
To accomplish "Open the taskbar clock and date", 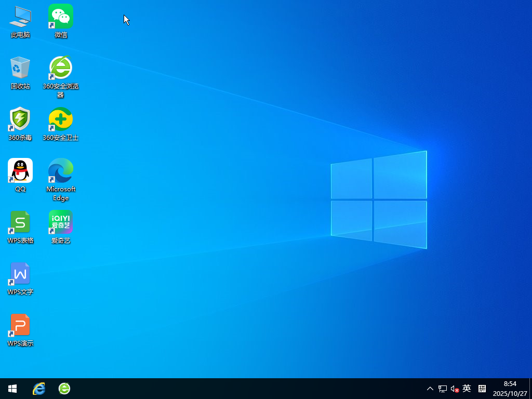I will pyautogui.click(x=510, y=389).
